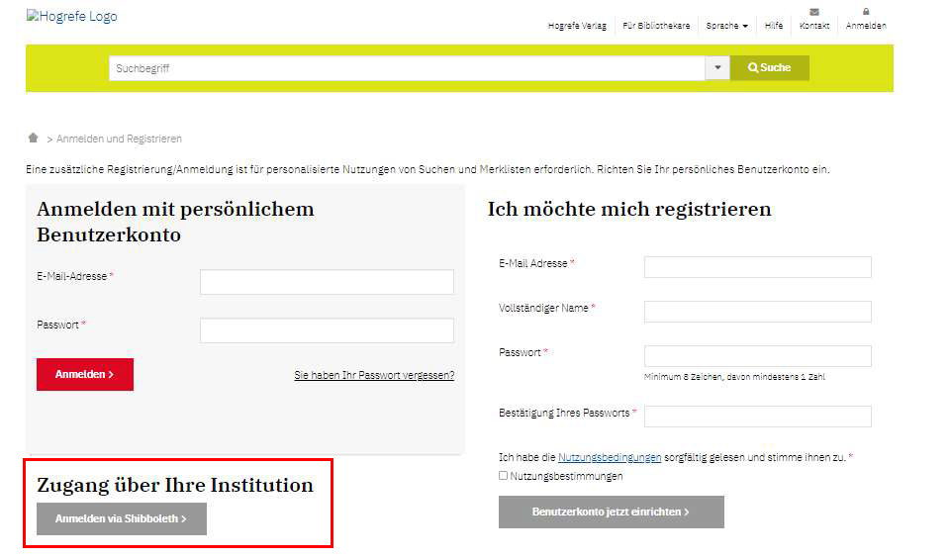
Task: Open the search scope dropdown arrow
Action: [717, 68]
